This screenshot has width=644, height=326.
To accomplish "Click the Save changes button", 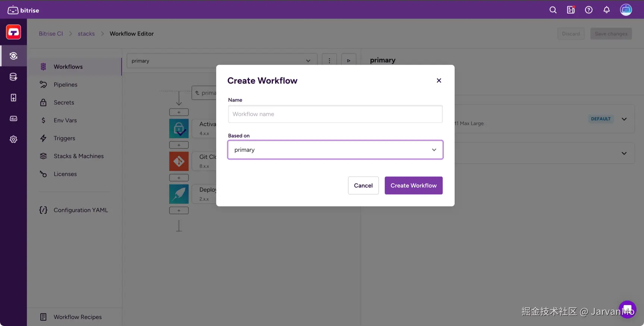I will tap(611, 34).
